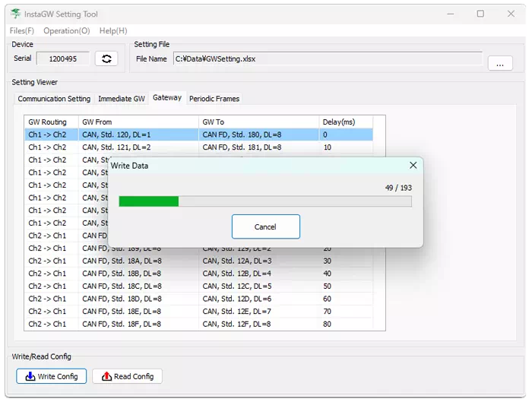Switch to the Immediate GW tab
The width and height of the screenshot is (532, 402).
(x=121, y=99)
